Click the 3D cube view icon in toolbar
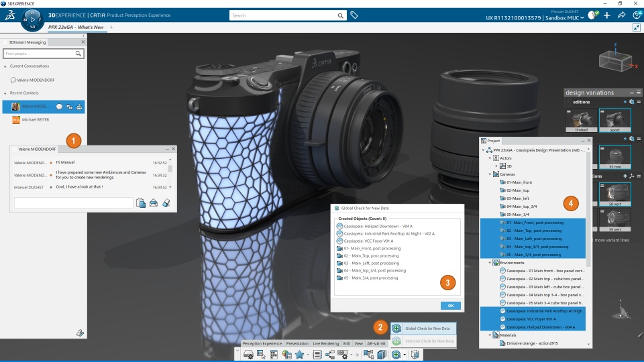 coord(415,355)
